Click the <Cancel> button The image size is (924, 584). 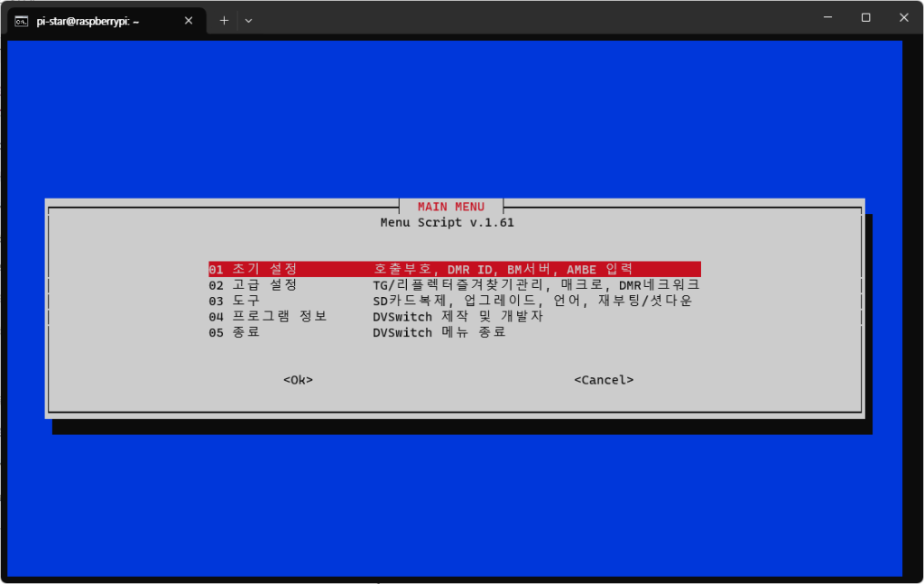[604, 380]
